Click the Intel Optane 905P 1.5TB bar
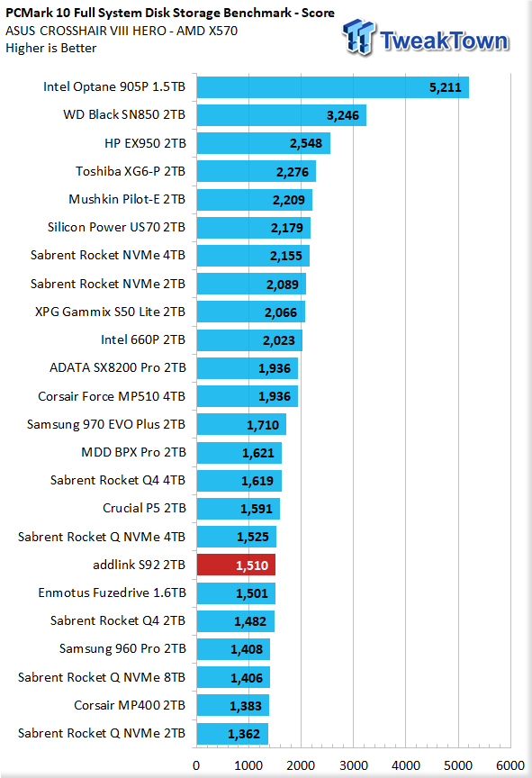Image resolution: width=532 pixels, height=778 pixels. (333, 87)
